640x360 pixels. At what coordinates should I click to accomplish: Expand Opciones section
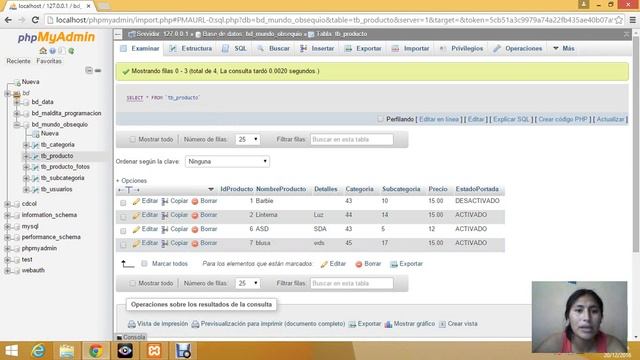pos(131,180)
